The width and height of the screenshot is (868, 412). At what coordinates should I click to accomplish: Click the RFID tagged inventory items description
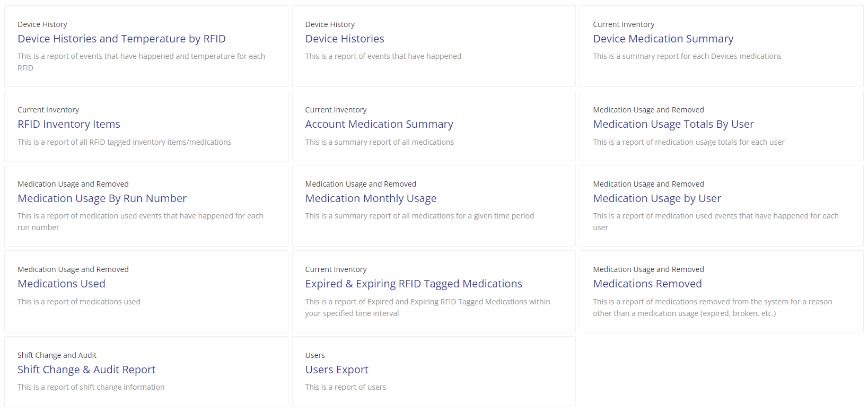[124, 142]
